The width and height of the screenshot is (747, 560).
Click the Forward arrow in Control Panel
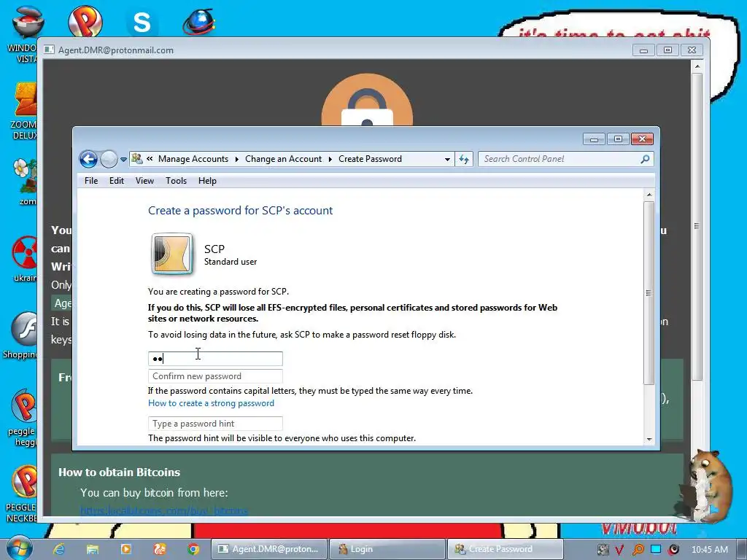pos(109,159)
